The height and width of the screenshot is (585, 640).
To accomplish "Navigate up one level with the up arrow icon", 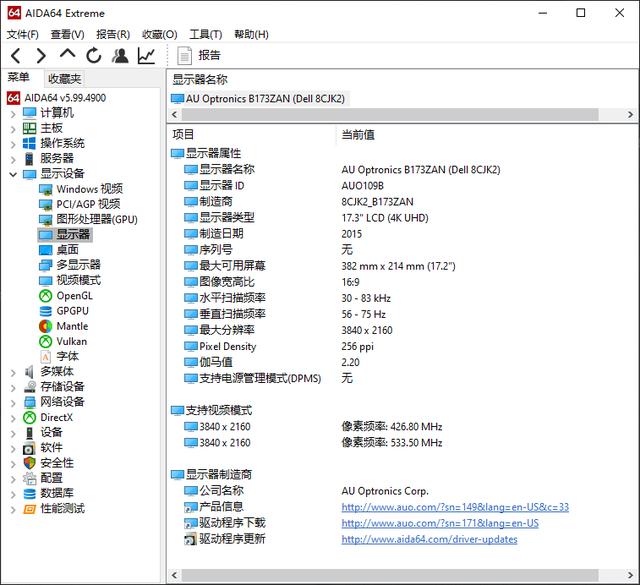I will [67, 54].
